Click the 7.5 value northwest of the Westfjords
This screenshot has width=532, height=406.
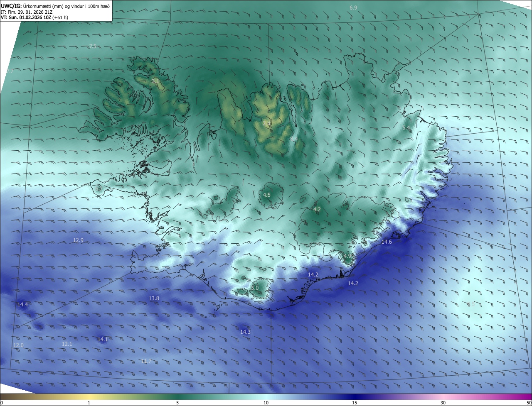pos(93,46)
